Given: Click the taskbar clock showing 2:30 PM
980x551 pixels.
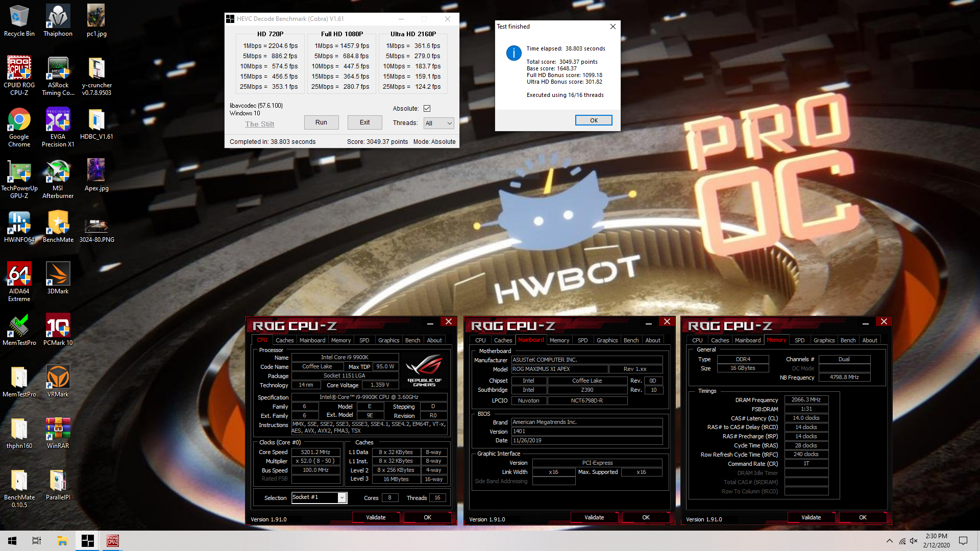Looking at the screenshot, I should 936,541.
